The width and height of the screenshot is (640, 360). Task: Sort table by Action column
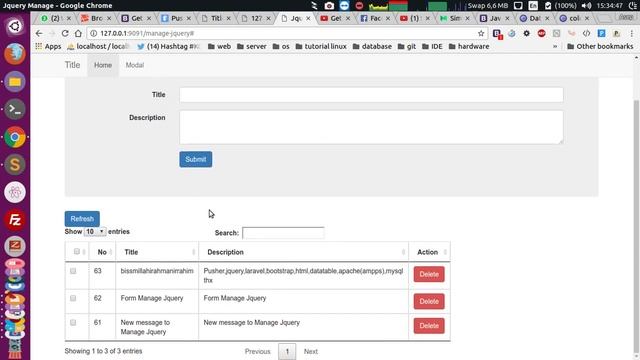[x=429, y=252]
